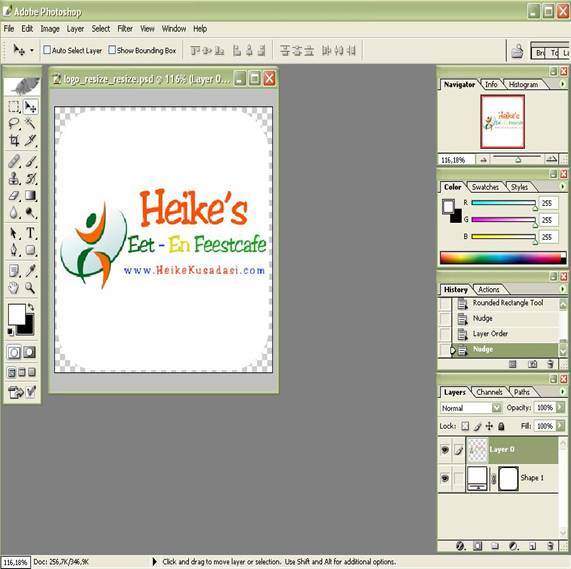Toggle lock image pixels

[477, 426]
